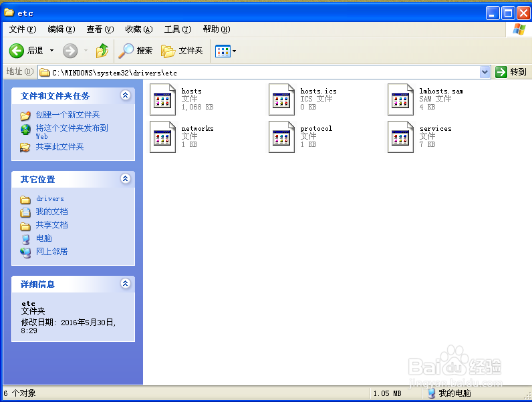The width and height of the screenshot is (532, 402).
Task: Select the protocol file icon
Action: pyautogui.click(x=281, y=137)
